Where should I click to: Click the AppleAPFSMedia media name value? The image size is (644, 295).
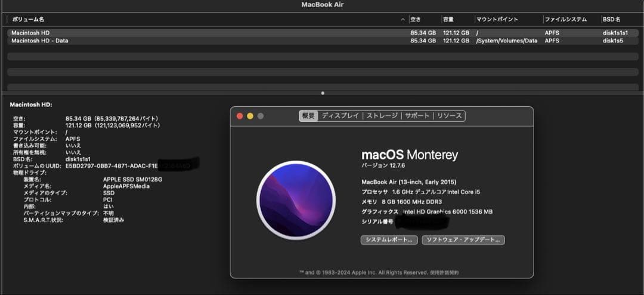pyautogui.click(x=126, y=186)
